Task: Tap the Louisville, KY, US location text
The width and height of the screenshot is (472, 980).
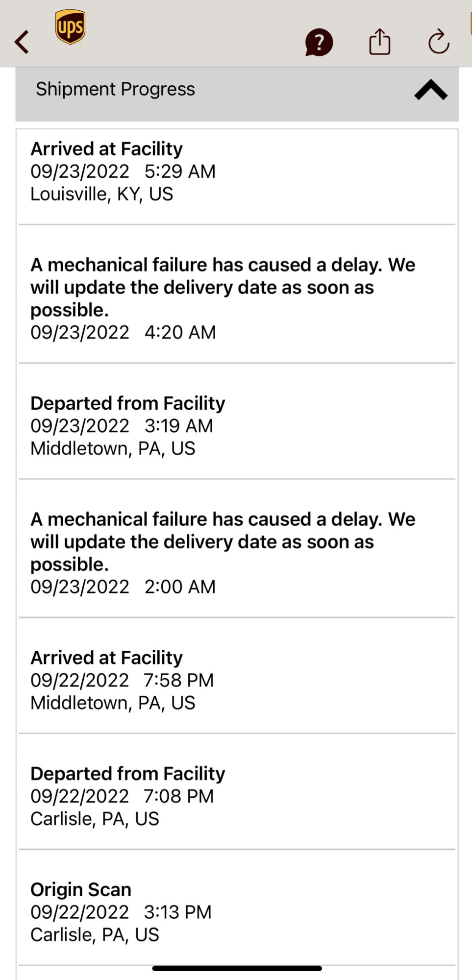Action: click(x=101, y=194)
